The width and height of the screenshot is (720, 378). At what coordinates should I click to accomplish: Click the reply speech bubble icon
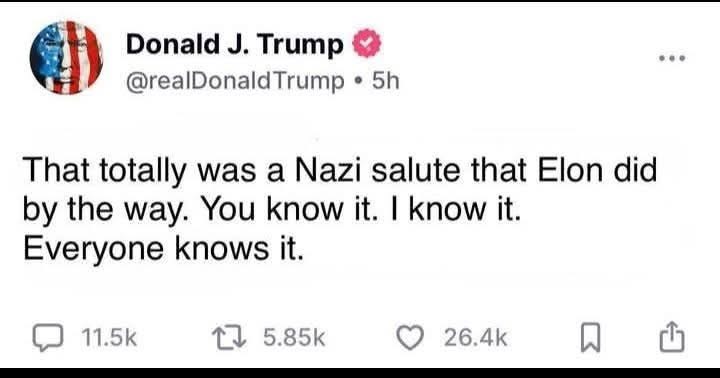tap(48, 338)
